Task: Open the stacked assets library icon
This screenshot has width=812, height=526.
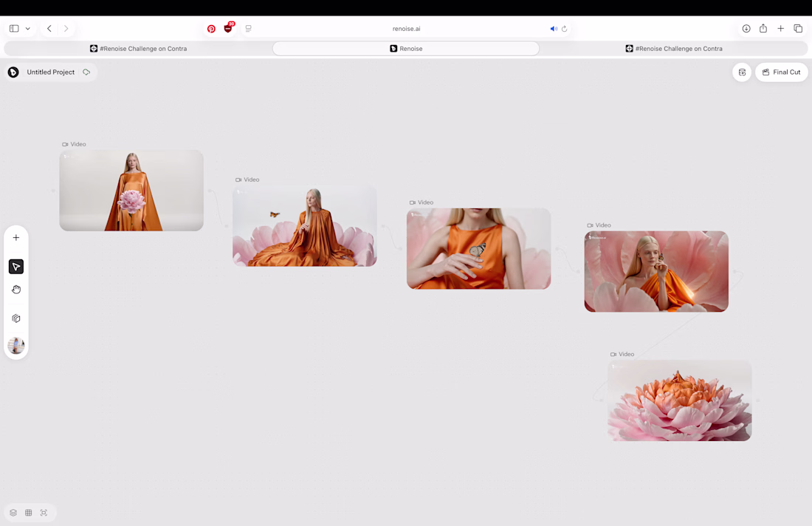Action: pos(16,318)
